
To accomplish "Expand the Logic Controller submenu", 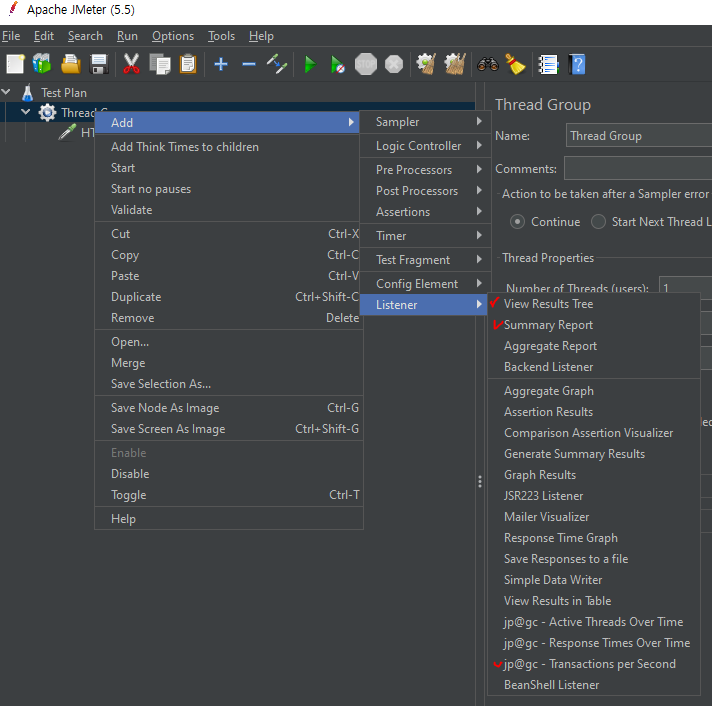I will click(425, 146).
